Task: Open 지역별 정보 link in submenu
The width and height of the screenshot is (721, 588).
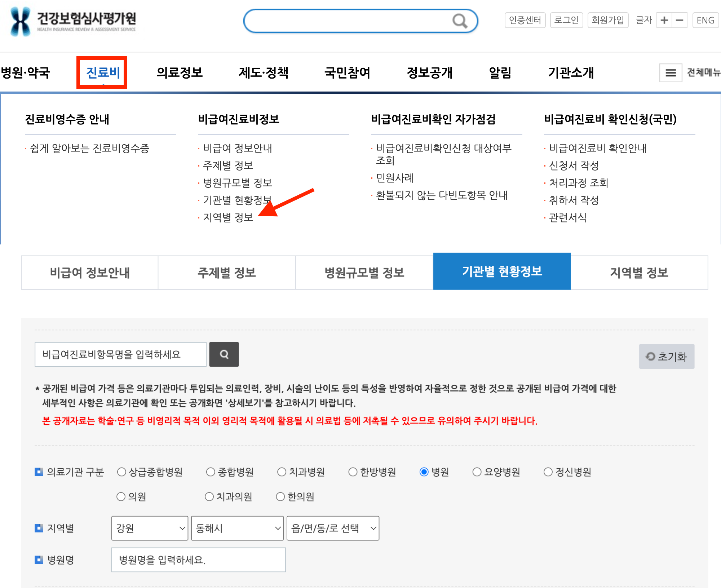Action: [x=228, y=217]
